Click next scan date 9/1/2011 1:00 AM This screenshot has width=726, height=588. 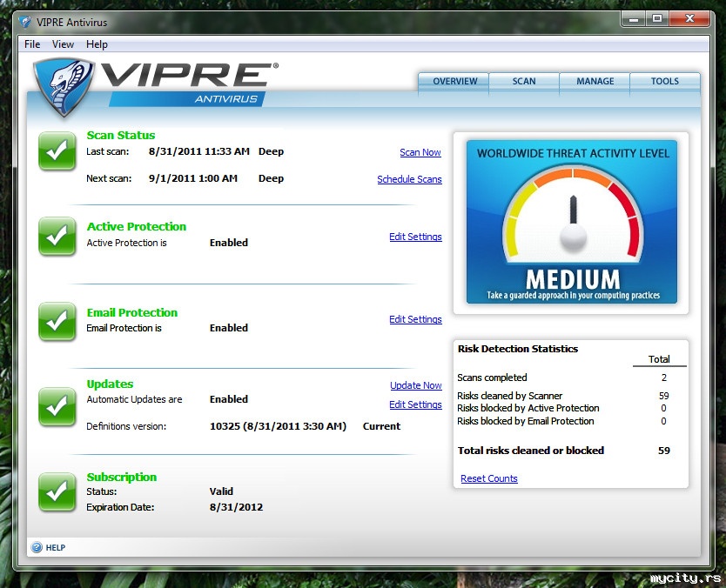(x=193, y=178)
